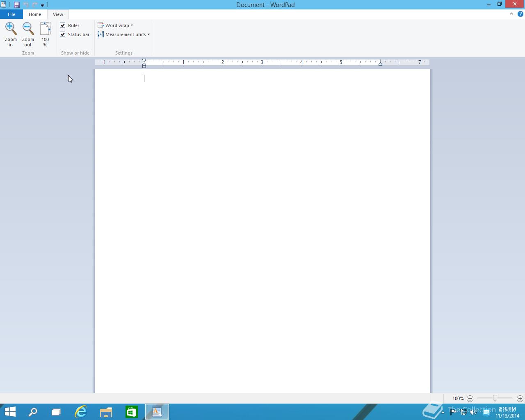
Task: Click the Redo arrow in the title bar
Action: [x=34, y=5]
